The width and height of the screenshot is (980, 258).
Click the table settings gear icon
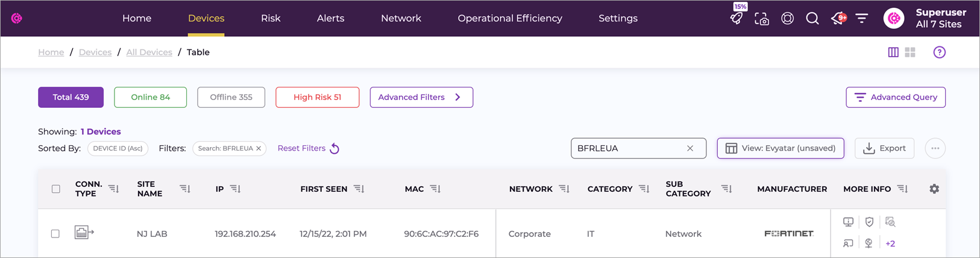pos(934,189)
